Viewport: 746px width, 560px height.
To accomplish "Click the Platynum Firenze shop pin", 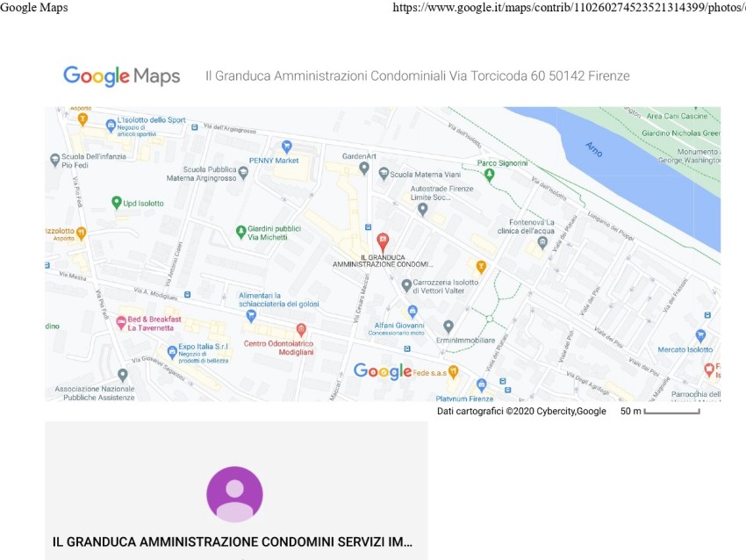I will (x=482, y=385).
